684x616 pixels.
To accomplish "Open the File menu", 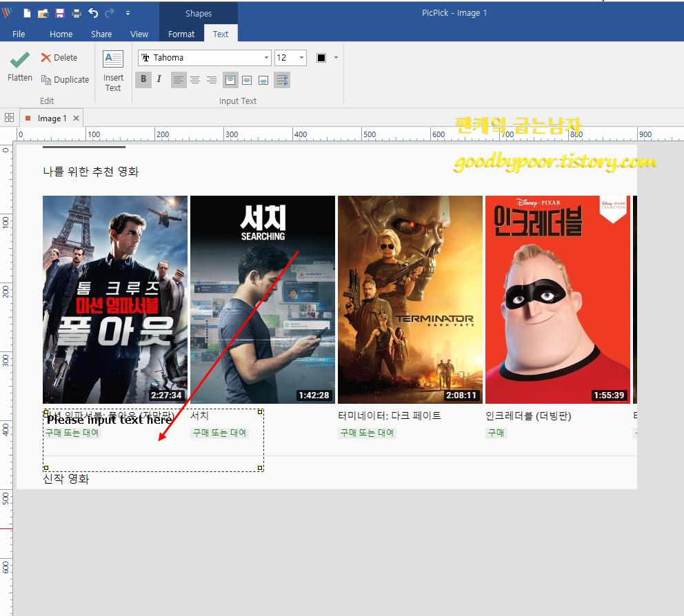I will [19, 34].
